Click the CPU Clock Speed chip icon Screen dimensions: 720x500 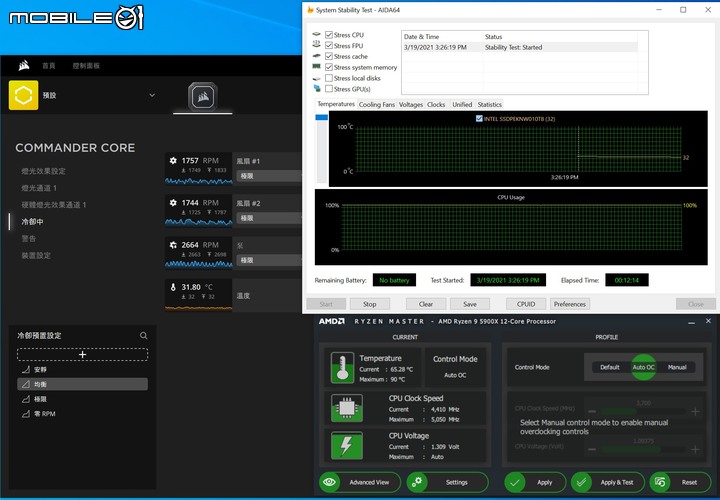click(x=347, y=408)
